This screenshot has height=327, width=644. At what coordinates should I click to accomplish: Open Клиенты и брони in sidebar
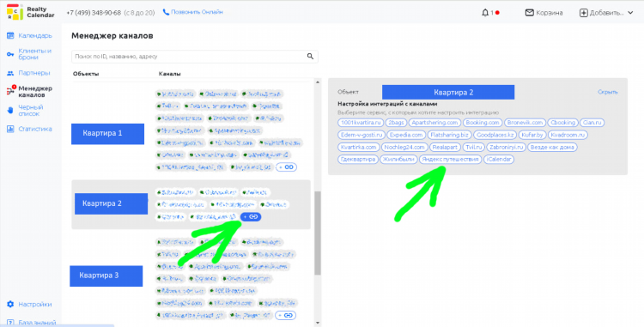35,54
